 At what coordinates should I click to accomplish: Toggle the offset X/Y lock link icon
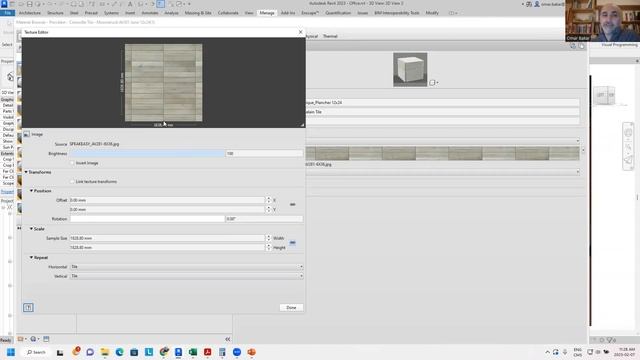pyautogui.click(x=292, y=204)
